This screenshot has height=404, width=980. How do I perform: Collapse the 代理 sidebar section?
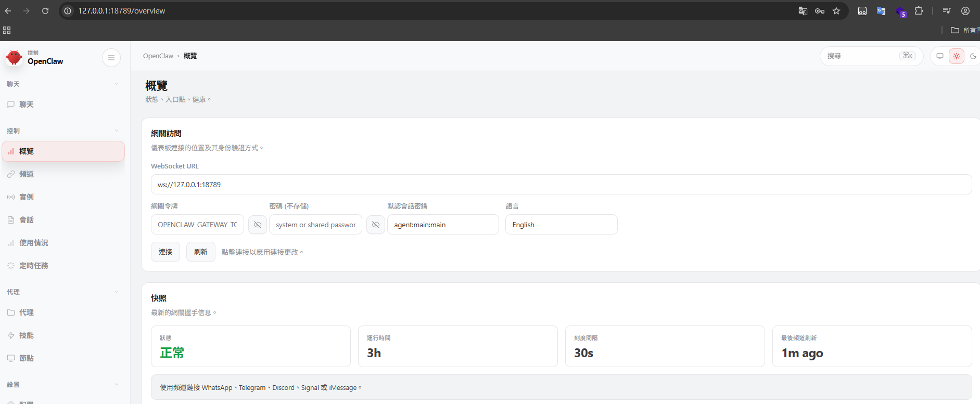coord(116,292)
